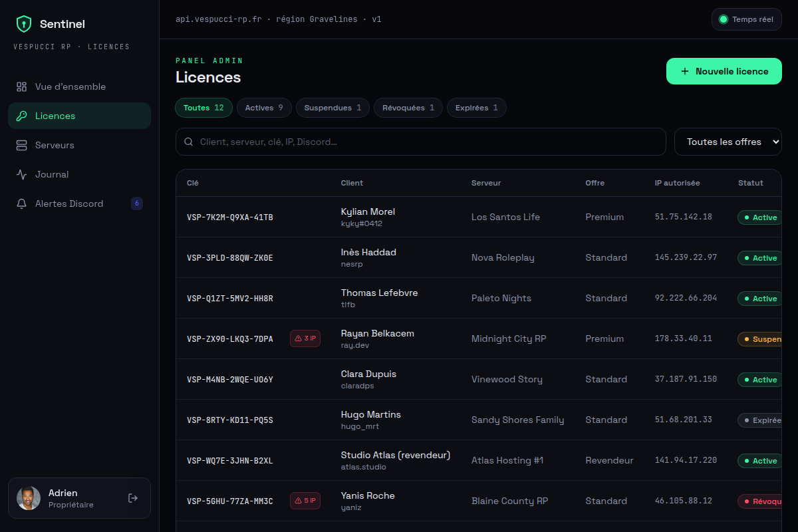Create a Nouvelle licence
798x532 pixels.
(724, 71)
